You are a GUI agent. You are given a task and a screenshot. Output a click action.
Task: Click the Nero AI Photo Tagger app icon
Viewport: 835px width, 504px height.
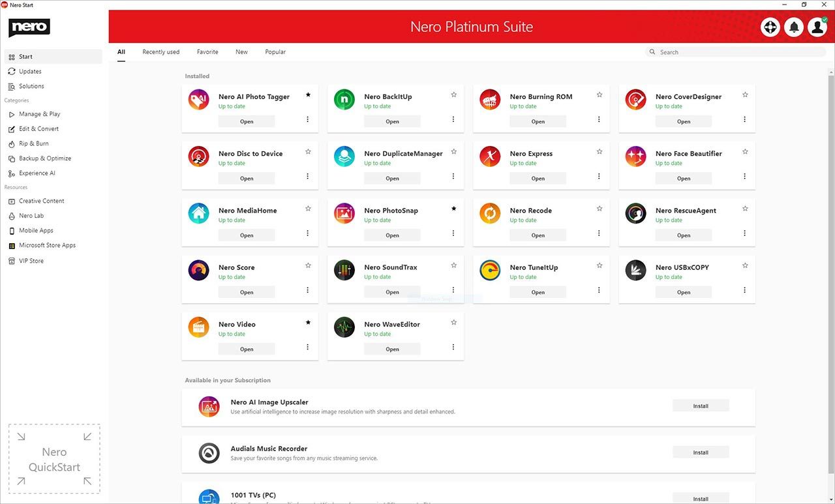199,100
